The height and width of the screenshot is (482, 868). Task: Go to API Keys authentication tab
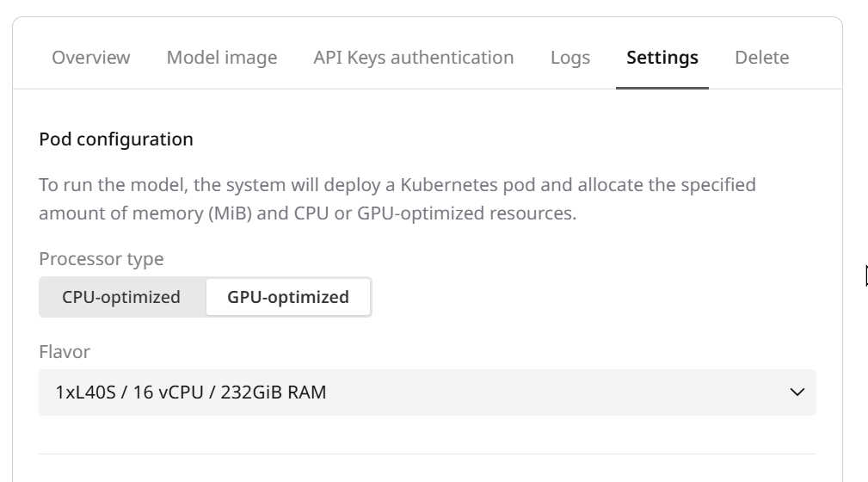414,58
